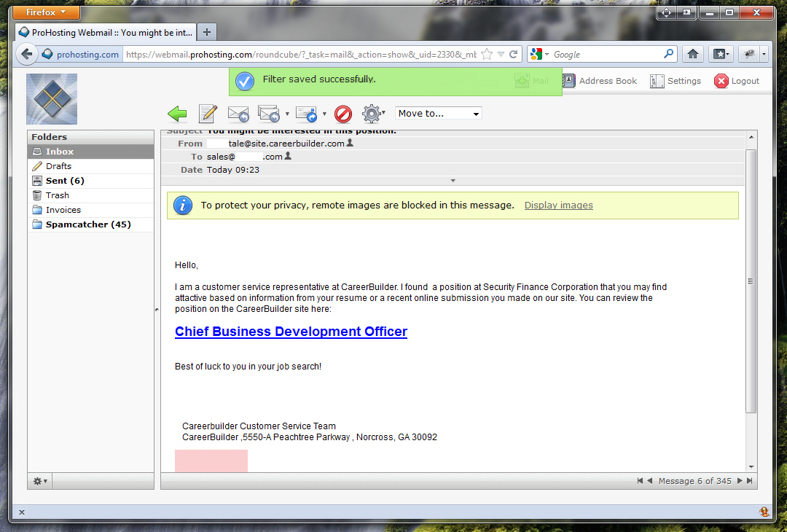Viewport: 787px width, 532px height.
Task: Open the Address Book
Action: coord(600,81)
